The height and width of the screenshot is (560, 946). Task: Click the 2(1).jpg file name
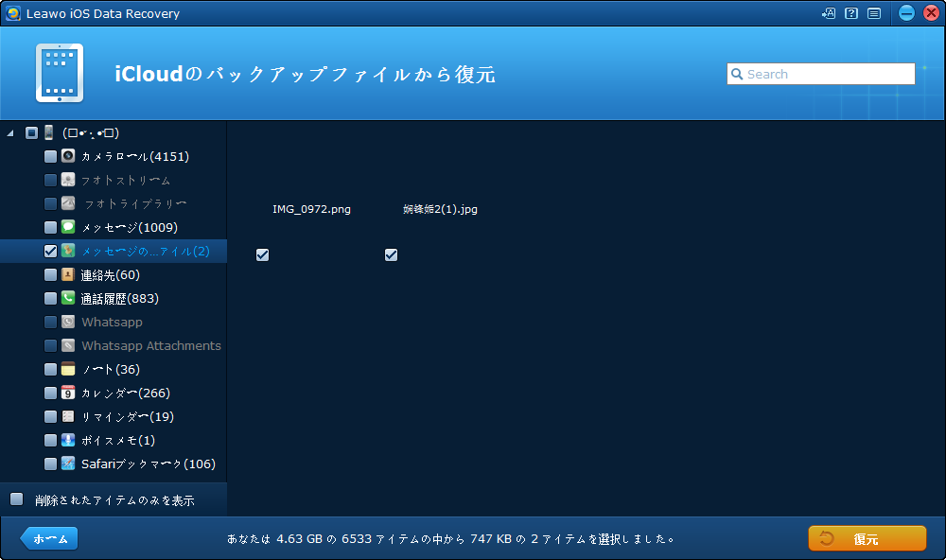pyautogui.click(x=440, y=209)
